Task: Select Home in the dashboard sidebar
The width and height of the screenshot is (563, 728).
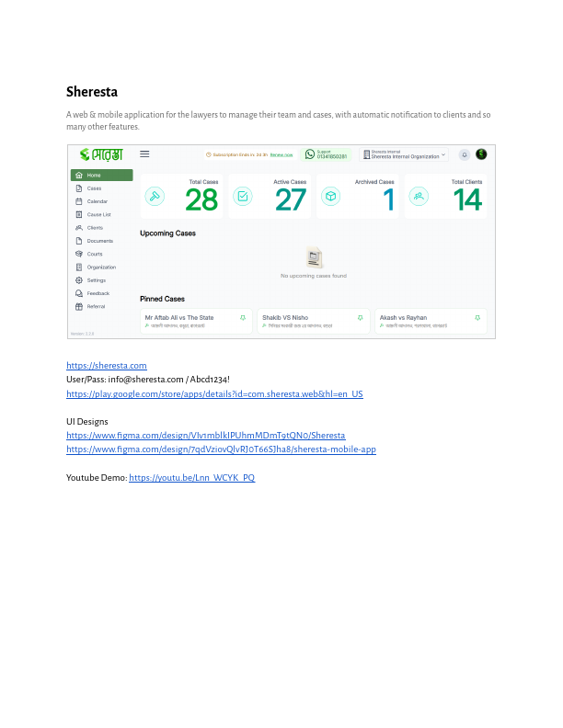Action: coord(102,175)
